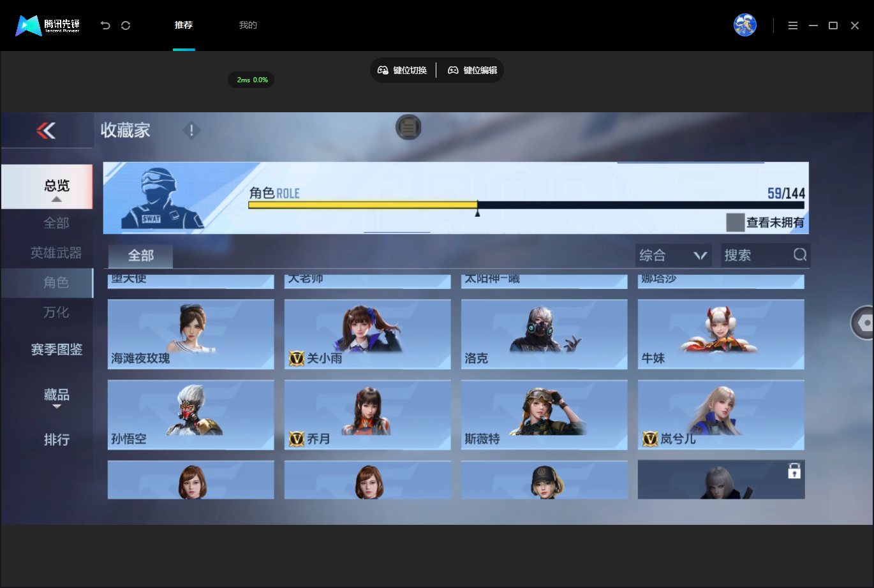Viewport: 874px width, 588px height.
Task: Select the 关小雨 character card
Action: pyautogui.click(x=367, y=334)
